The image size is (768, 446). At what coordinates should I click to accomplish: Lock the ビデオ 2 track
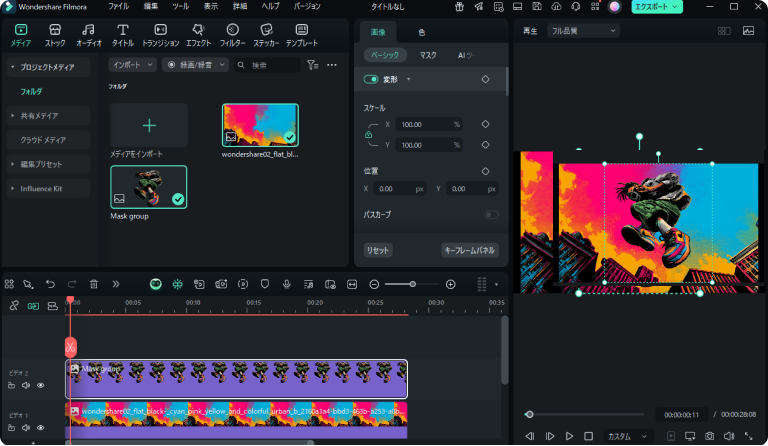tap(11, 385)
